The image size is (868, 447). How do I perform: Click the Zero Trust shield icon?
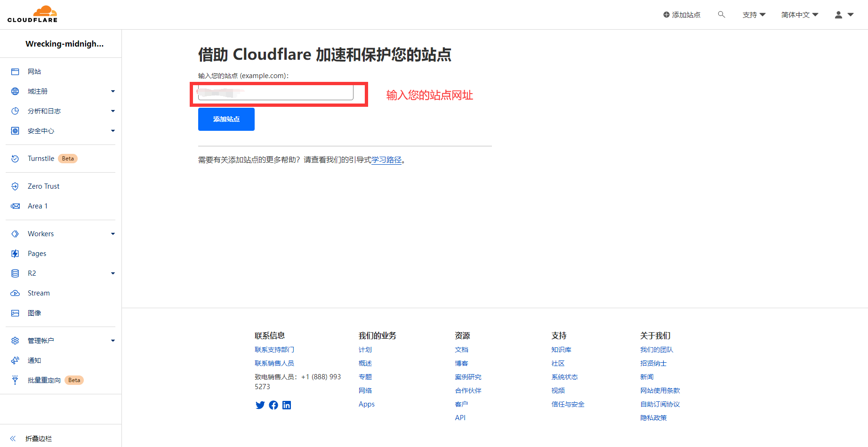point(15,186)
